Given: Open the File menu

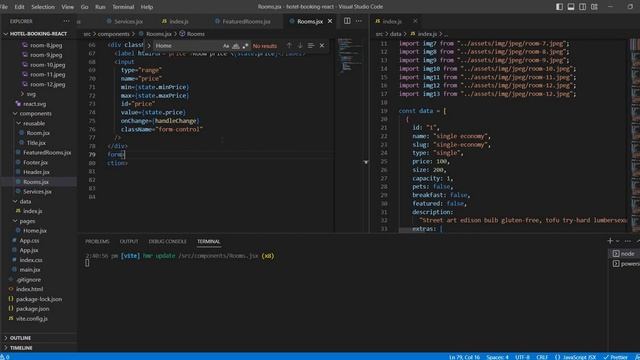Looking at the screenshot, I should (4, 7).
